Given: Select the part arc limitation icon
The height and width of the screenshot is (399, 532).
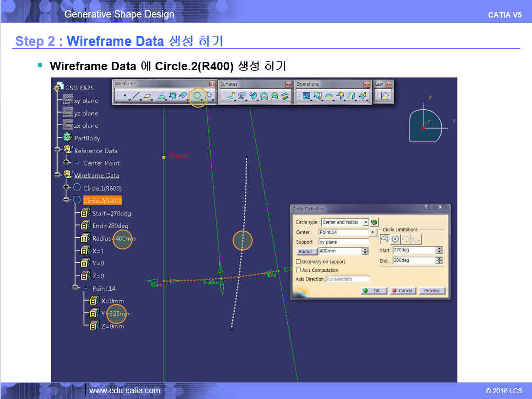Looking at the screenshot, I should tap(385, 239).
